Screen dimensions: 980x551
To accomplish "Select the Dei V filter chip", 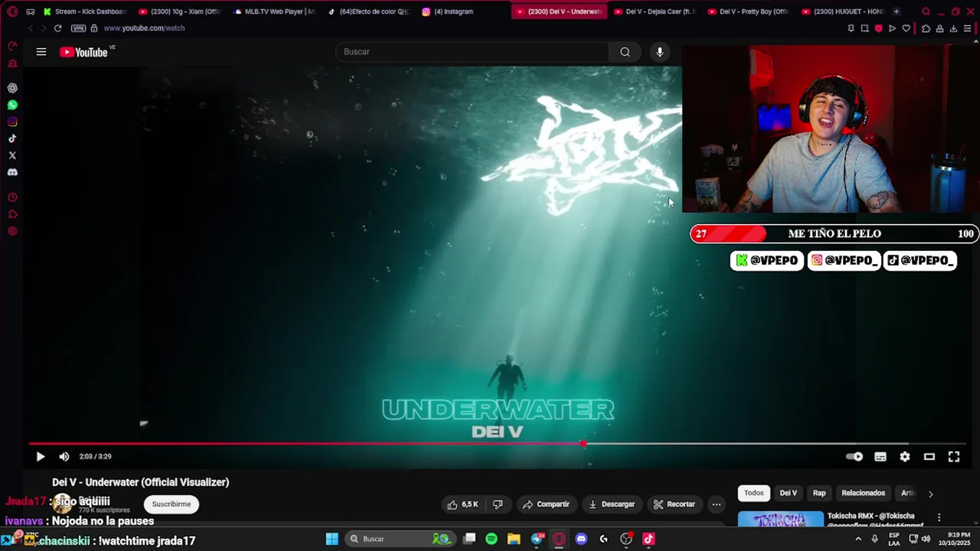I will click(x=788, y=494).
